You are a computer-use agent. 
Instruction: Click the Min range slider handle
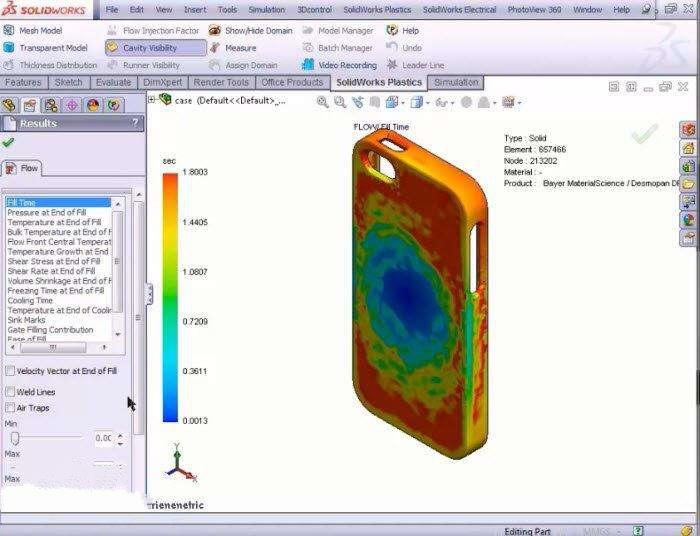click(15, 438)
